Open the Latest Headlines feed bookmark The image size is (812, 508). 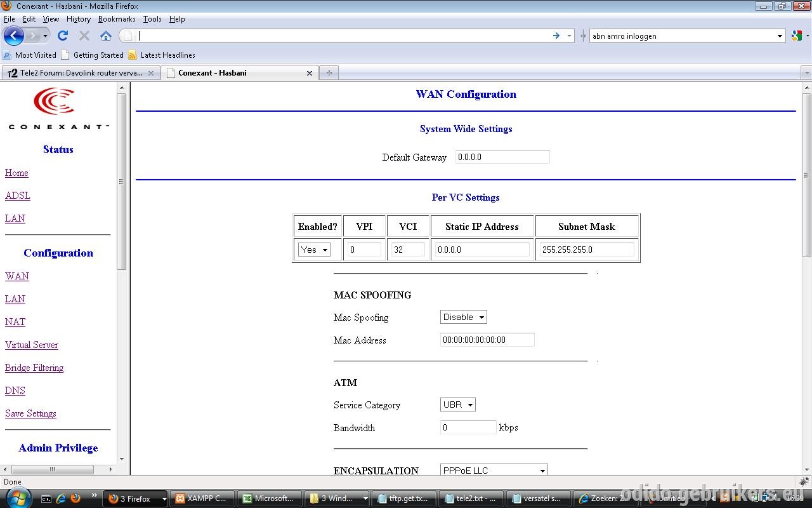coord(162,55)
